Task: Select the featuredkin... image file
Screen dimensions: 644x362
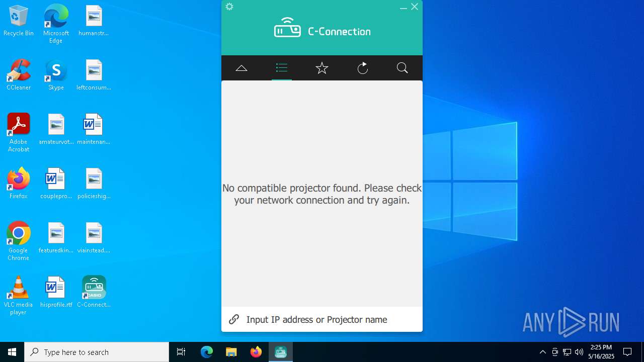Action: click(56, 238)
